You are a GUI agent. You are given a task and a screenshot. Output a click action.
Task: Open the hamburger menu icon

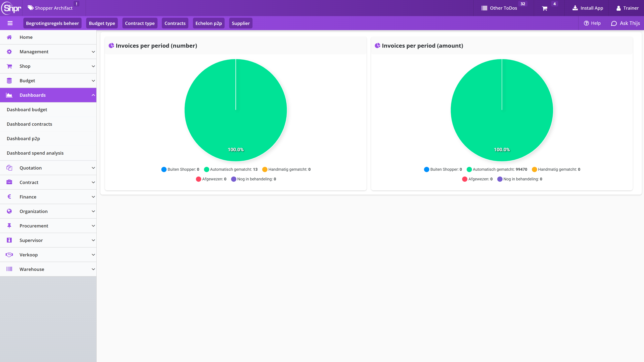click(10, 23)
